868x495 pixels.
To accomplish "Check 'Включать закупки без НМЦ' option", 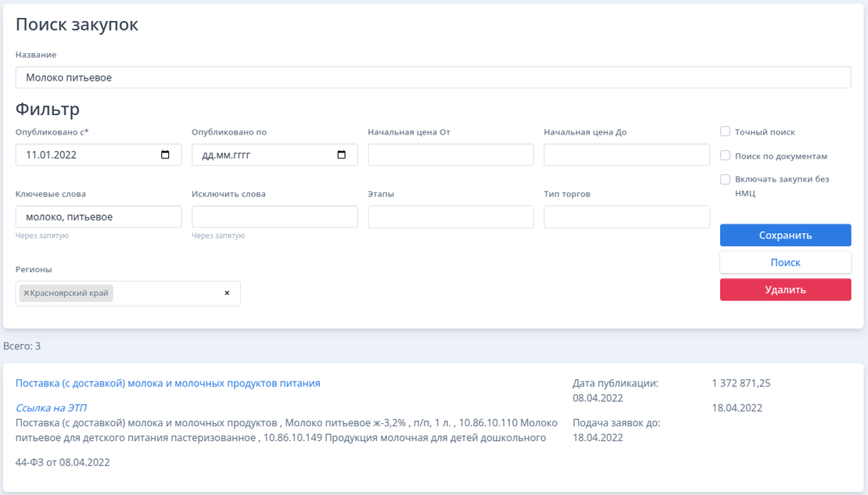I will [725, 179].
